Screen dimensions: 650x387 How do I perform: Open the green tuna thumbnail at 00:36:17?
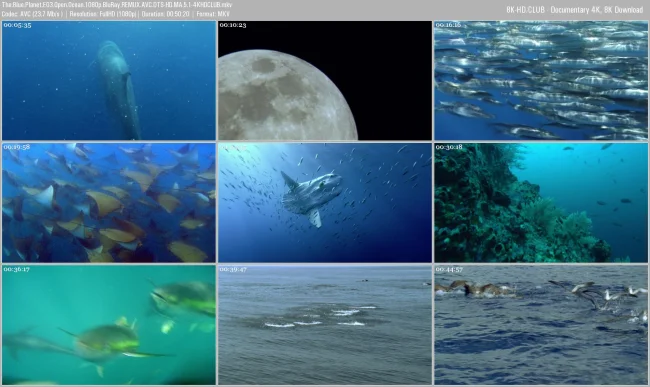(x=109, y=325)
